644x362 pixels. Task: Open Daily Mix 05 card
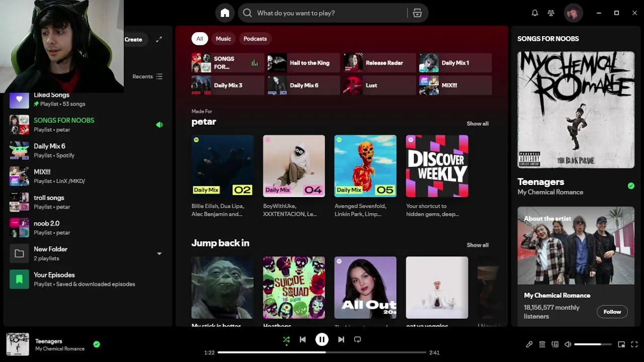[x=365, y=176]
